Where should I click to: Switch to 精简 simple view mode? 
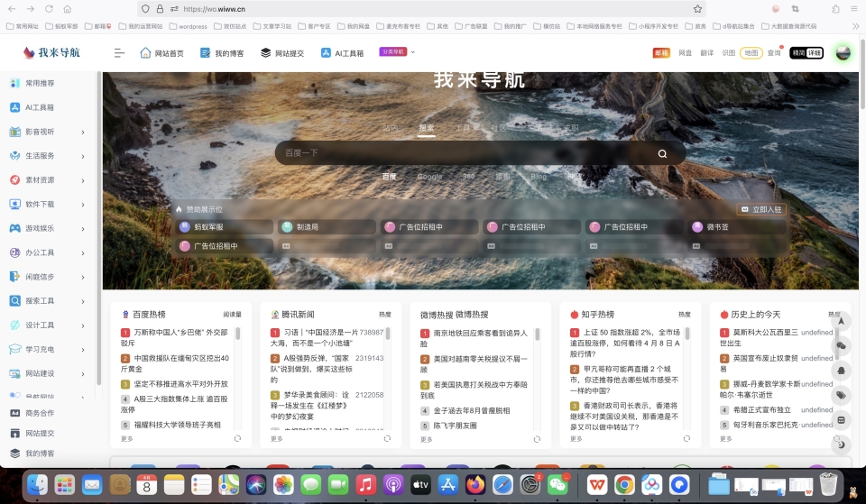[x=798, y=53]
